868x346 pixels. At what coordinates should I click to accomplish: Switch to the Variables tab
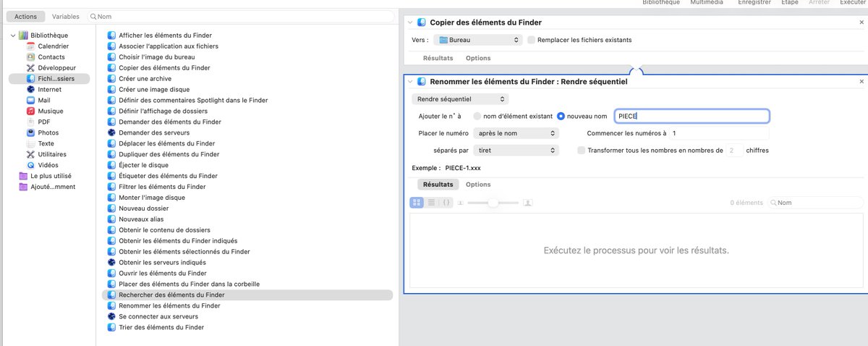click(x=66, y=16)
